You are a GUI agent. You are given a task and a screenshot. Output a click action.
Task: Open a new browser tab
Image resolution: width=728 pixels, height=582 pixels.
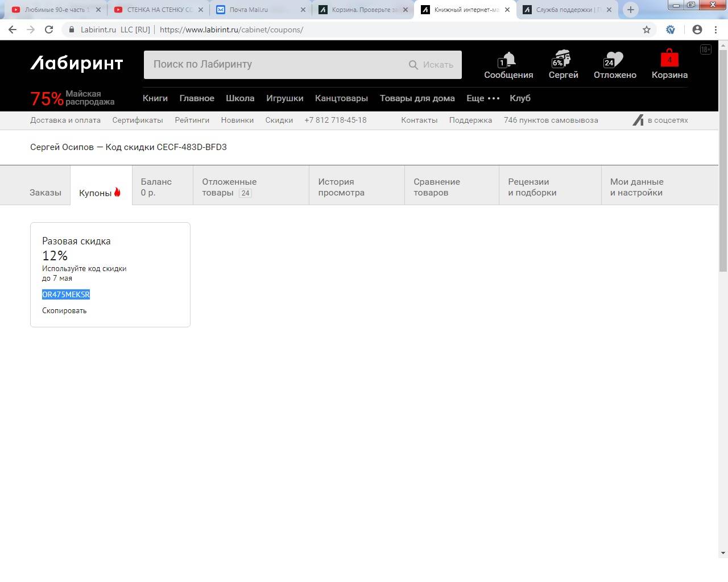630,10
